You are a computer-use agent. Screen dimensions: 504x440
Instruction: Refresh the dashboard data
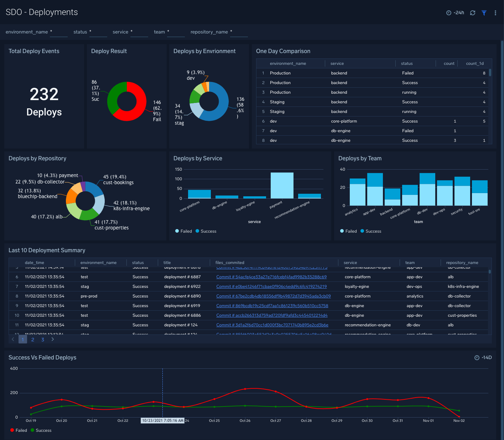tap(473, 12)
